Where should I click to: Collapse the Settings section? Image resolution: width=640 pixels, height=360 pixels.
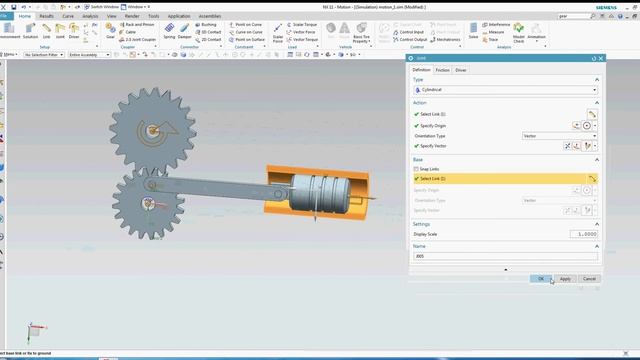click(x=597, y=224)
